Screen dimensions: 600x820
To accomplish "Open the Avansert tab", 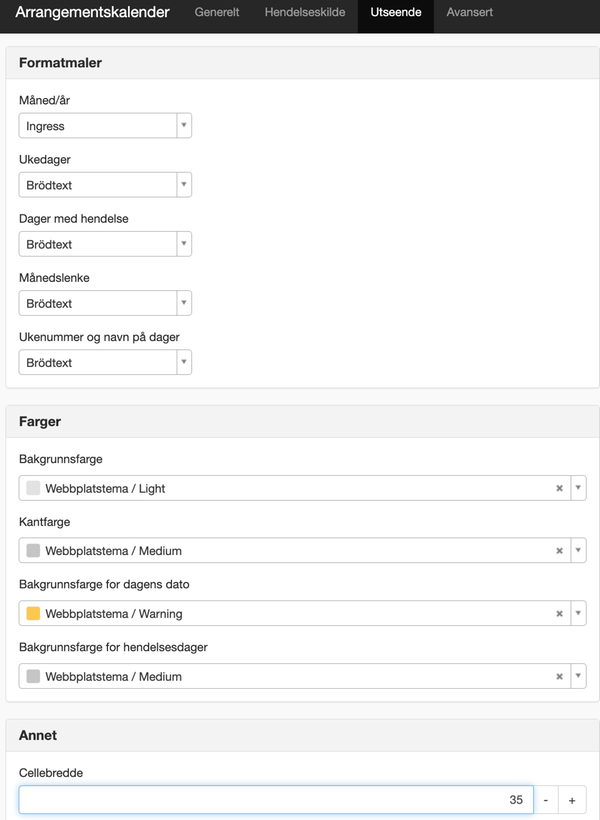I will coord(469,12).
